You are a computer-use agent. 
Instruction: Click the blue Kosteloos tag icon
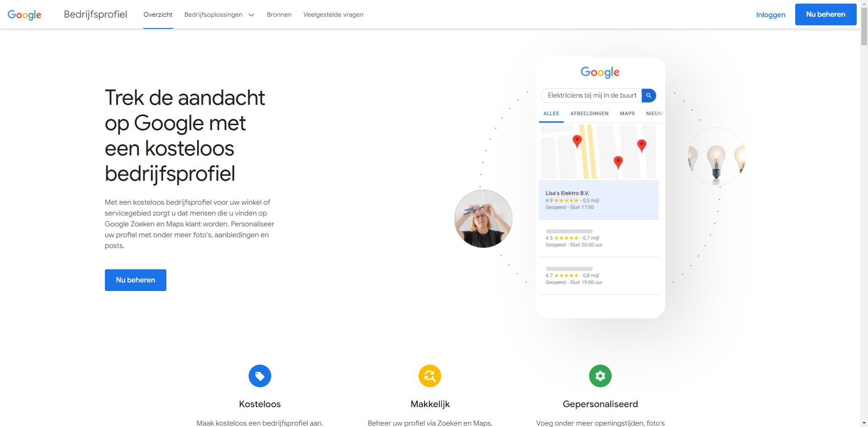tap(260, 376)
